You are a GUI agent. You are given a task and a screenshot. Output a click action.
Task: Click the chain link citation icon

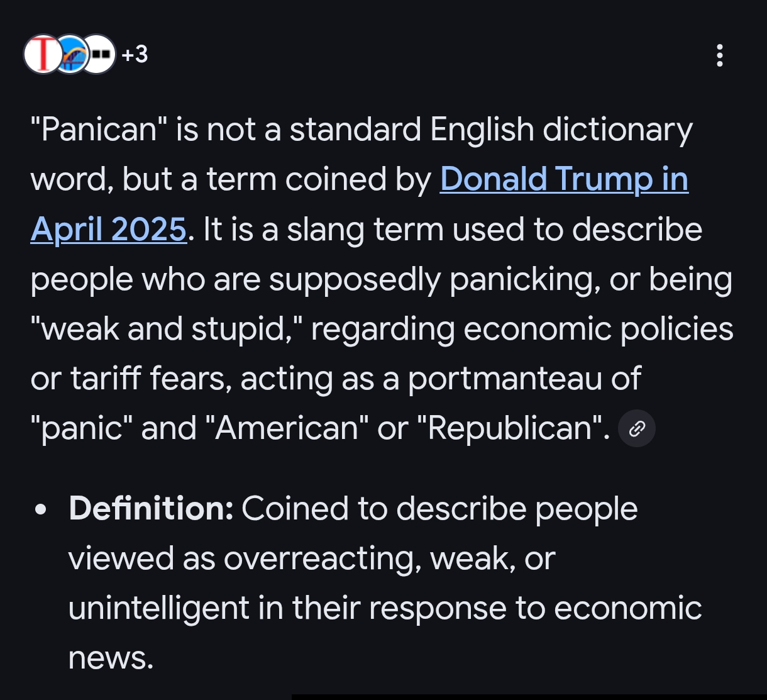point(637,429)
